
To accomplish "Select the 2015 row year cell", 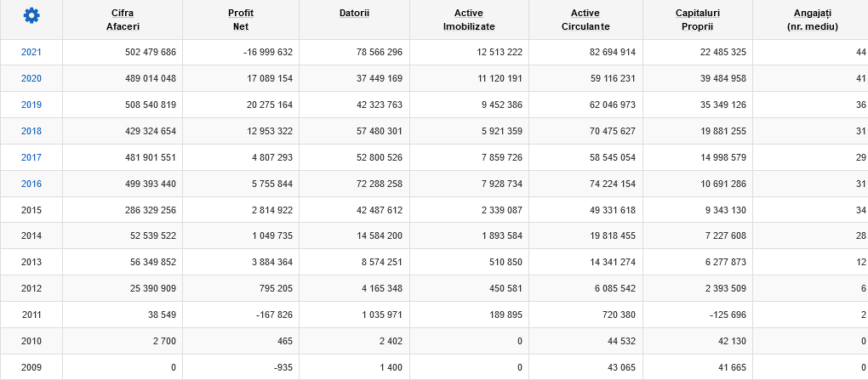I will tap(31, 210).
